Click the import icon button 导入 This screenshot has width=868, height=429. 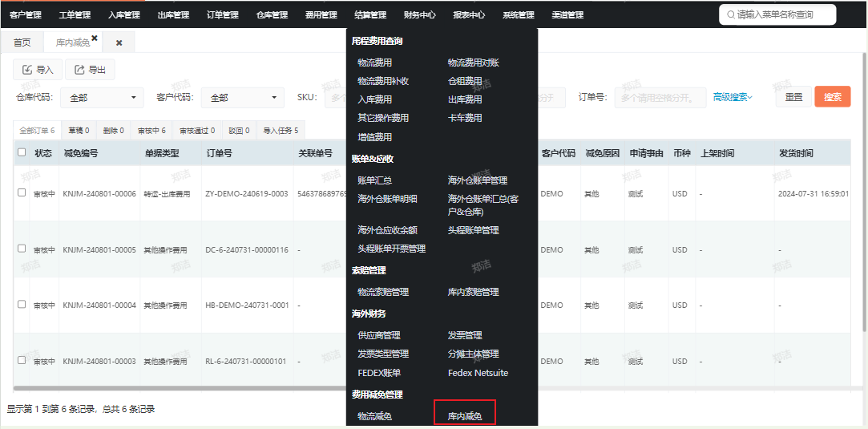(x=38, y=70)
